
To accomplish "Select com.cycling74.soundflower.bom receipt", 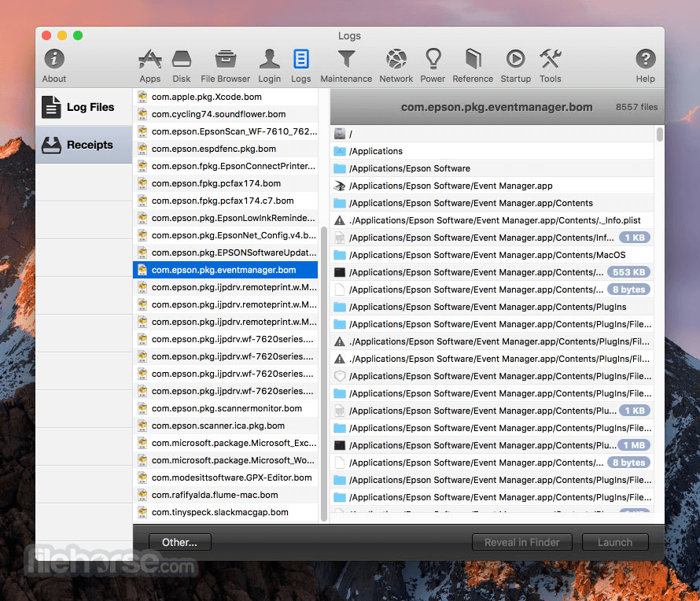I will point(226,114).
